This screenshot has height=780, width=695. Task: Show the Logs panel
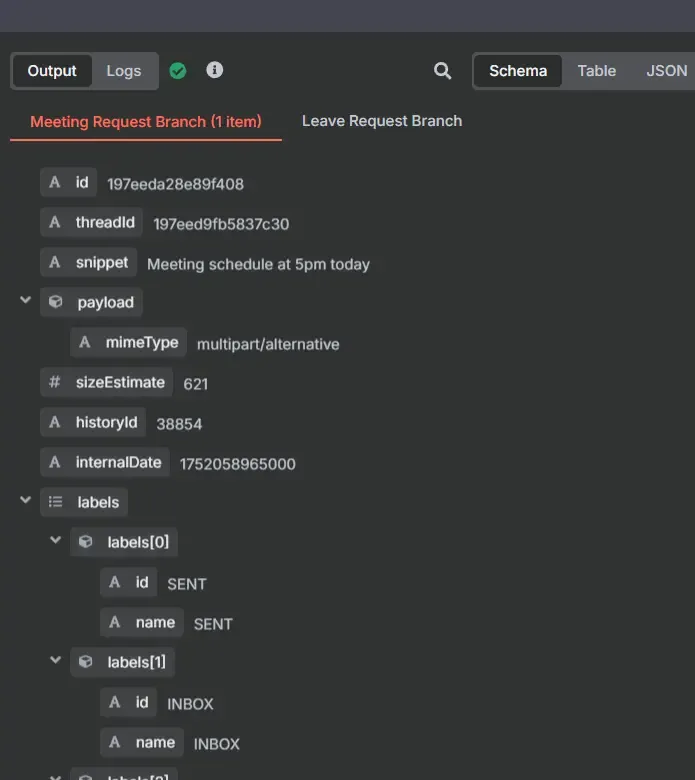(x=124, y=71)
